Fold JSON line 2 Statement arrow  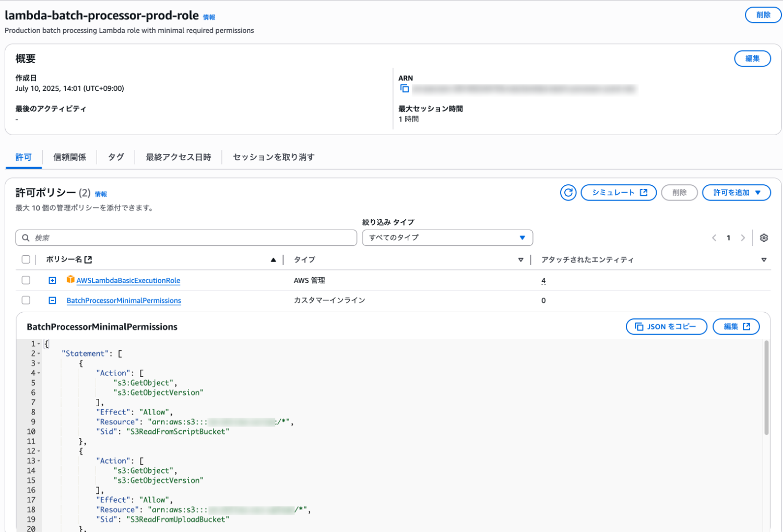coord(39,354)
